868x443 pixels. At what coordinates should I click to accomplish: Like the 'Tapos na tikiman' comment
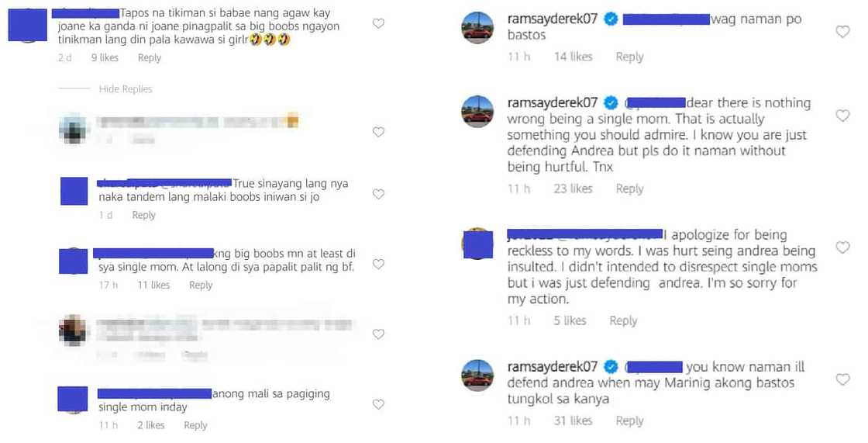(x=378, y=24)
